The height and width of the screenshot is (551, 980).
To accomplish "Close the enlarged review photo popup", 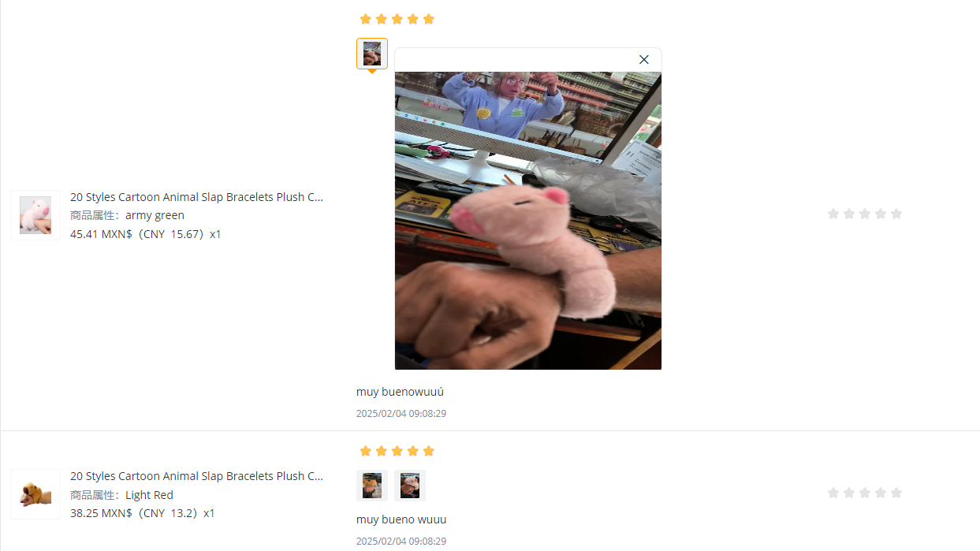I will tap(644, 60).
